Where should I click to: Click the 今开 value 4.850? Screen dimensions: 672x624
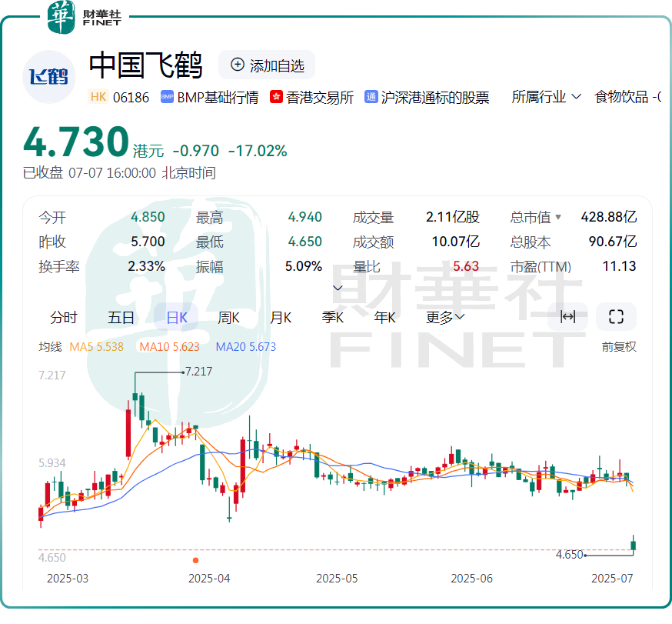[x=148, y=217]
